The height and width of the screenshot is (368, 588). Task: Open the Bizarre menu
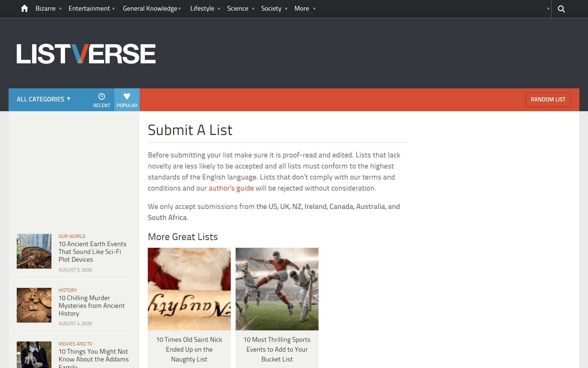click(x=46, y=8)
